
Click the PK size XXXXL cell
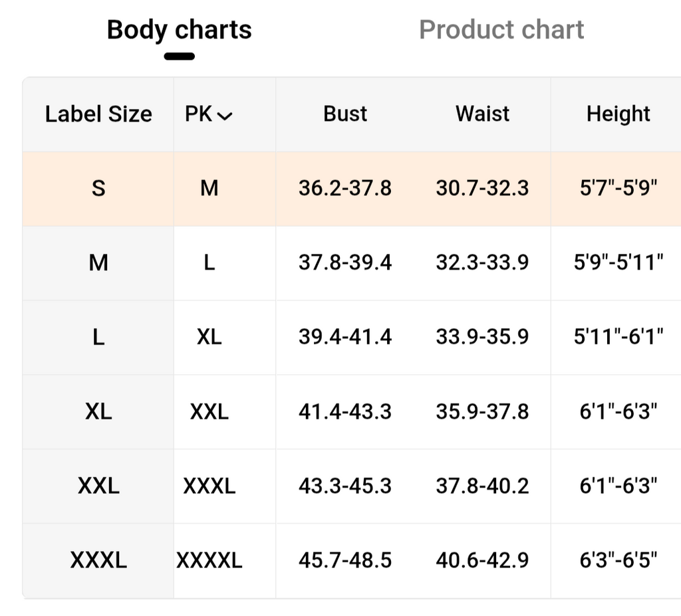pos(209,561)
